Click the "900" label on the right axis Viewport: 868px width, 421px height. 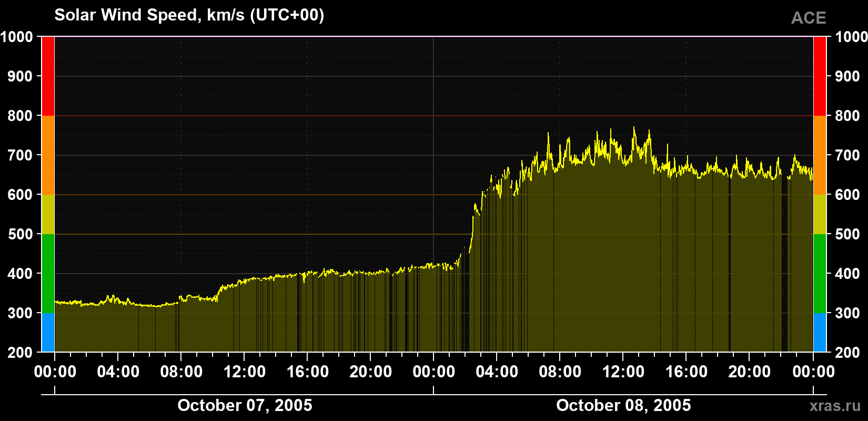pyautogui.click(x=847, y=76)
